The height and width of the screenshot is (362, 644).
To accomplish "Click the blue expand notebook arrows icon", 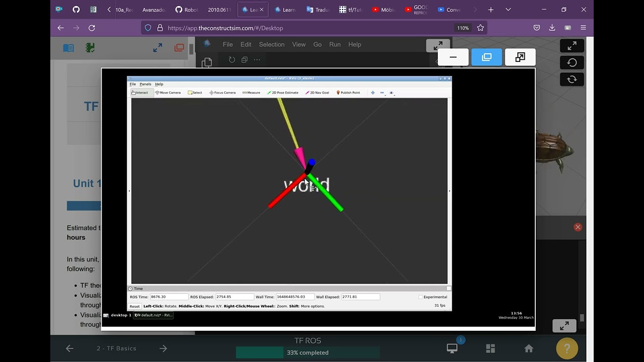I will pyautogui.click(x=157, y=48).
